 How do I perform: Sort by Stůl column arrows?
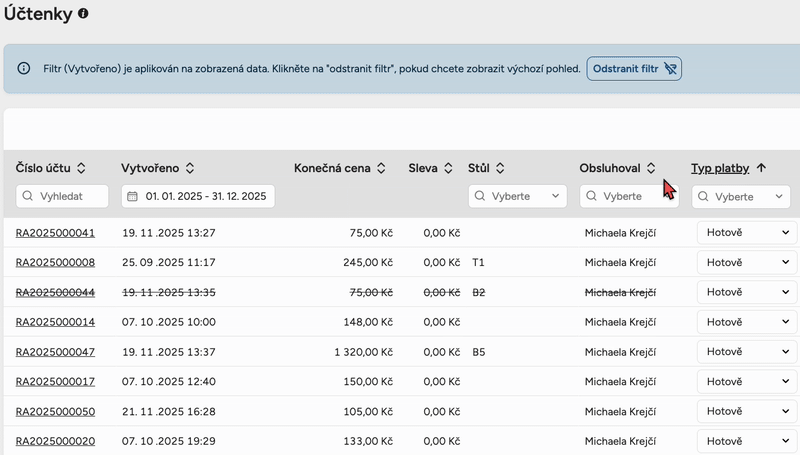pos(500,168)
